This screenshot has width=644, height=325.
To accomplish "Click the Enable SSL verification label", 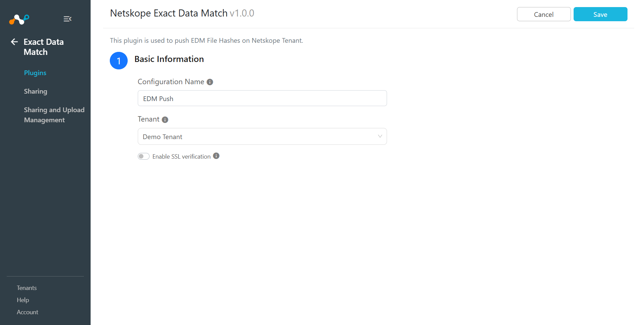I will 182,157.
